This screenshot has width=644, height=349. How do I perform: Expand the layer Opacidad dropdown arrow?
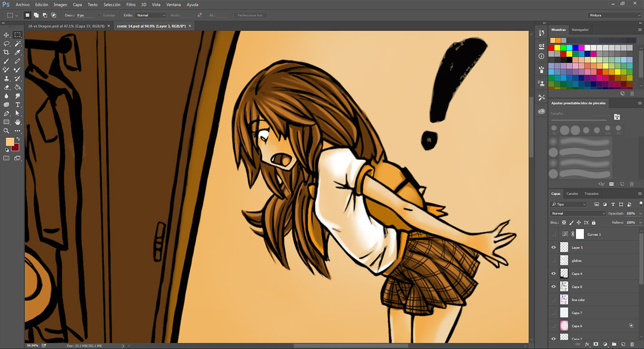[640, 214]
